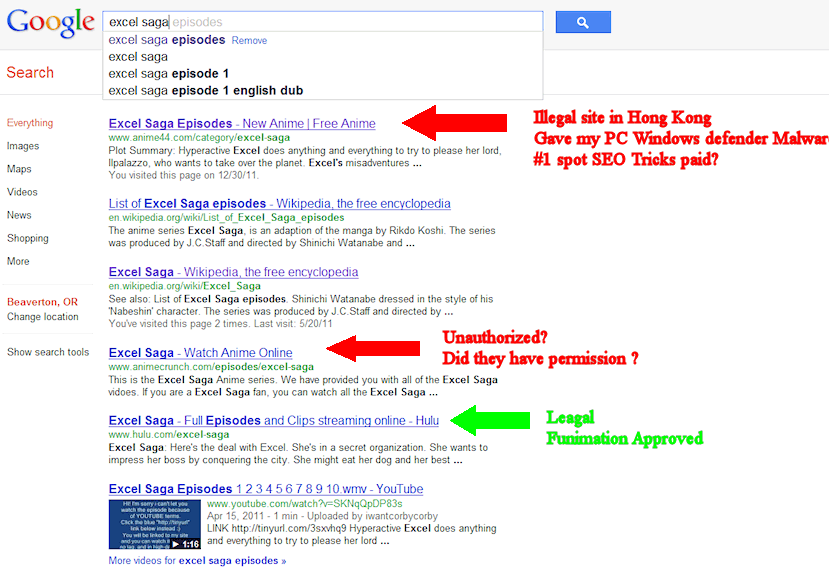Viewport: 829px width, 568px height.
Task: Switch to Images results
Action: [x=23, y=146]
